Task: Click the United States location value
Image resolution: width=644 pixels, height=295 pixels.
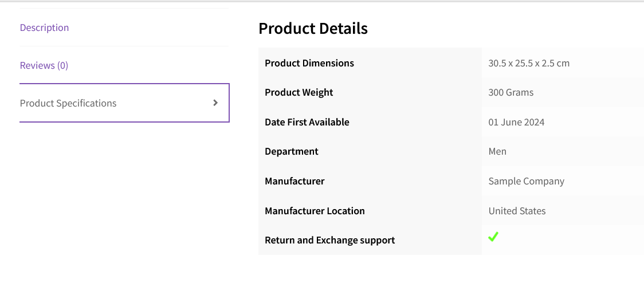Action: [517, 211]
